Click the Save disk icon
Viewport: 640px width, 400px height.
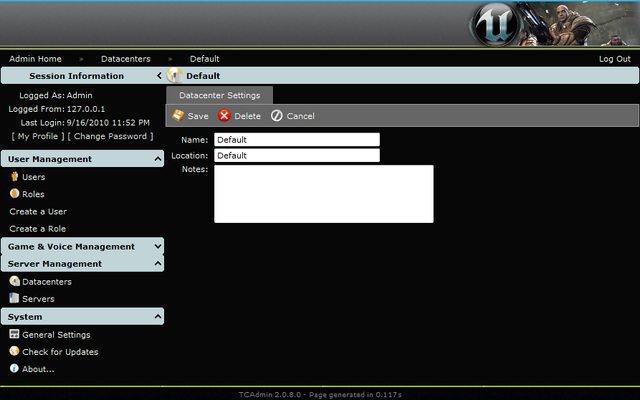tap(178, 116)
